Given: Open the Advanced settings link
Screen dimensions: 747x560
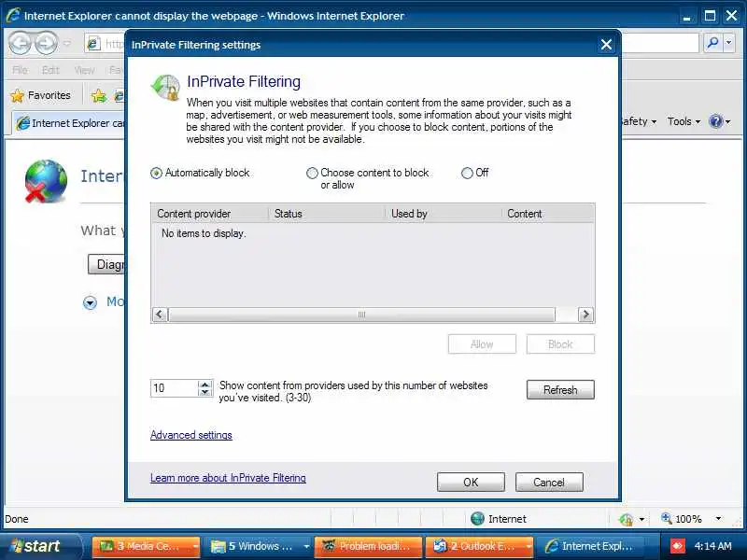Looking at the screenshot, I should coord(191,435).
